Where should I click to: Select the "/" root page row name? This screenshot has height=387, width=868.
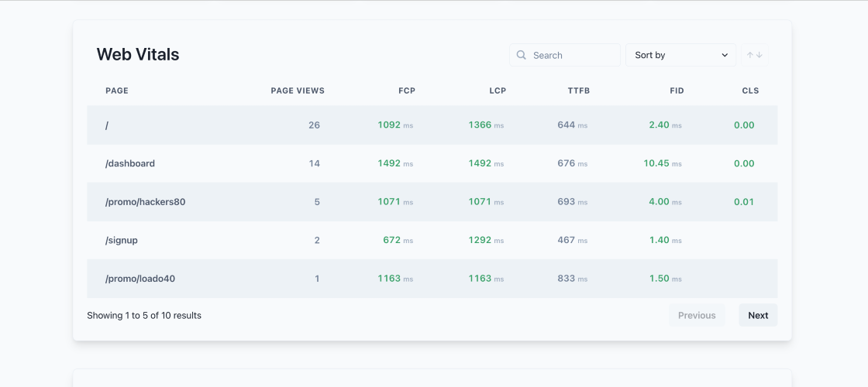pyautogui.click(x=107, y=125)
